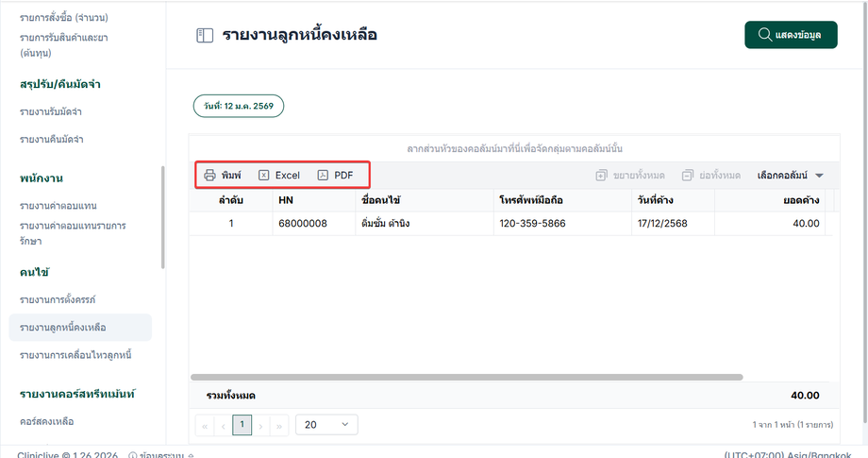The width and height of the screenshot is (868, 458).
Task: Click the first-page pagination arrow
Action: (x=205, y=425)
